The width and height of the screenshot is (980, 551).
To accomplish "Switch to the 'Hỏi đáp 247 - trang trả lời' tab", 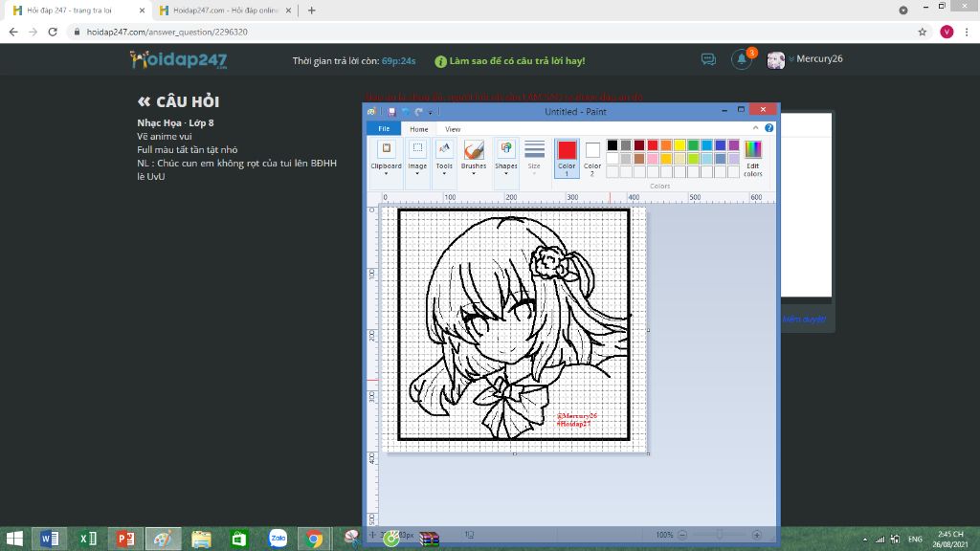I will 78,11.
